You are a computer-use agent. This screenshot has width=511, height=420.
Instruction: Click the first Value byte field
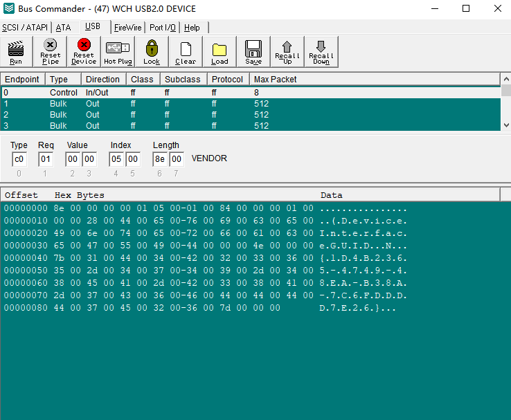point(73,159)
